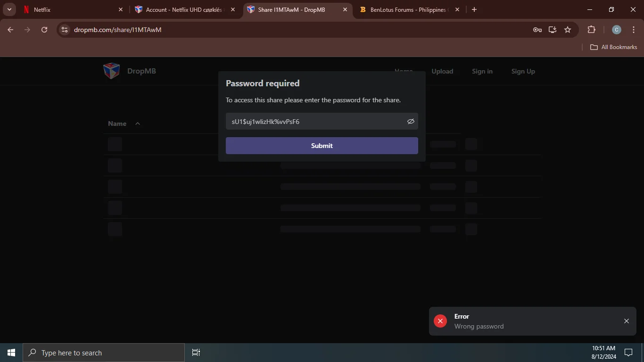Open the Chrome three-dot menu
The width and height of the screenshot is (644, 362).
(x=634, y=30)
